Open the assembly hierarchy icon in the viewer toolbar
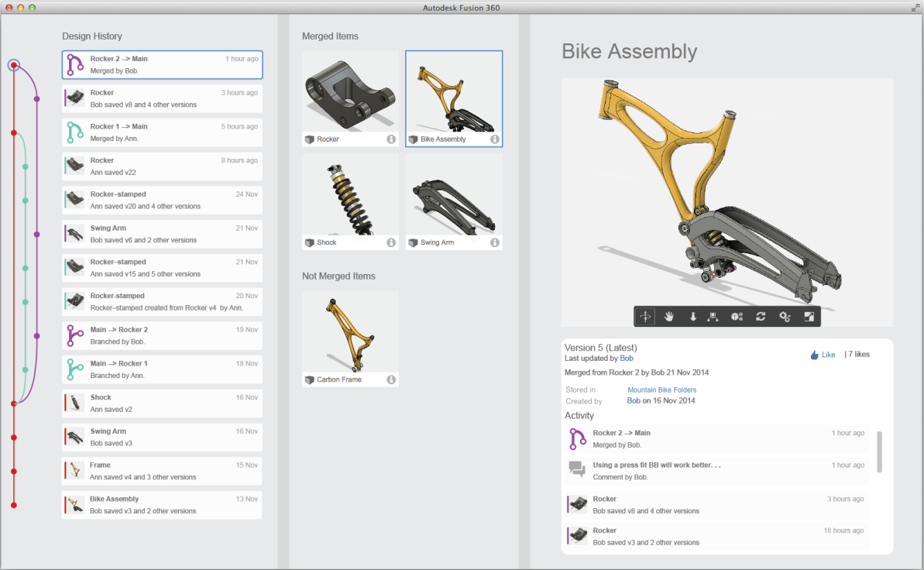 pyautogui.click(x=713, y=316)
